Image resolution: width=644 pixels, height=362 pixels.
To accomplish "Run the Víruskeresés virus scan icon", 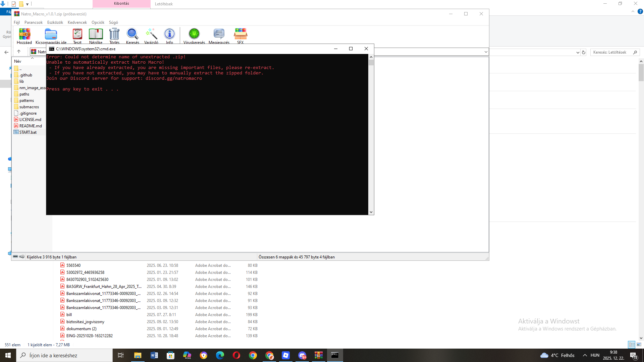I will (194, 35).
